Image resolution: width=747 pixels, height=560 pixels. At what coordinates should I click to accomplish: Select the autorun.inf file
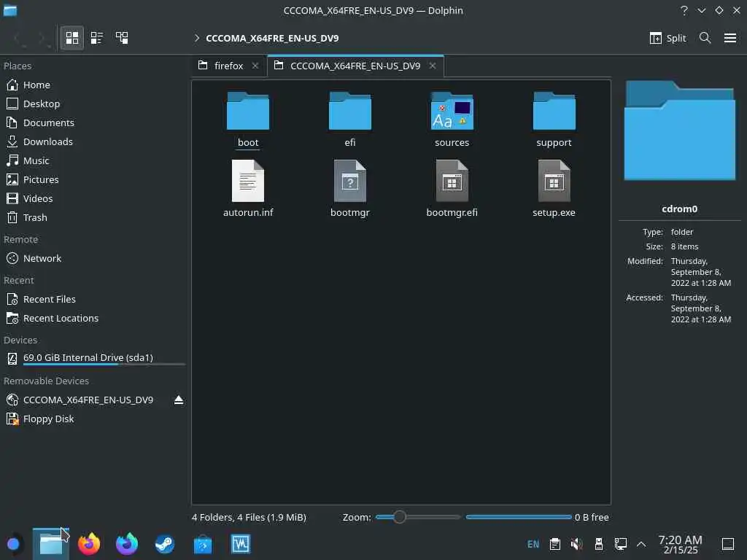click(x=248, y=189)
